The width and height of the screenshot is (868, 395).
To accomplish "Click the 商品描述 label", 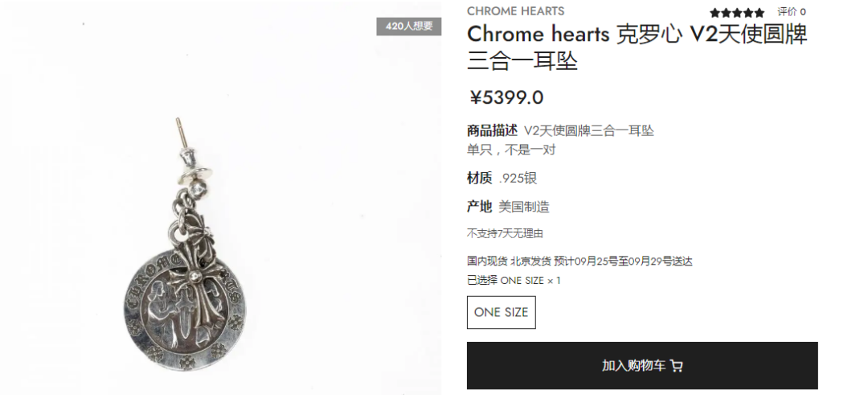I will (x=492, y=131).
